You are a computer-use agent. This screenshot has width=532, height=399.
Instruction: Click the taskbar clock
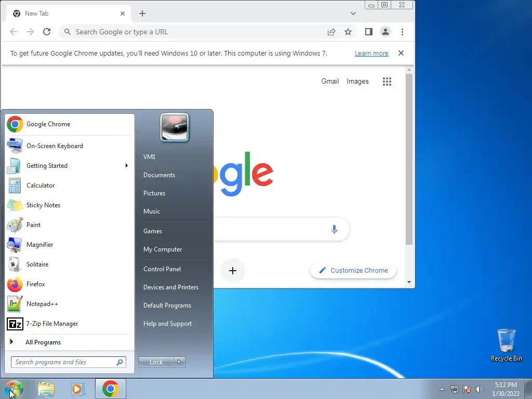pos(506,389)
